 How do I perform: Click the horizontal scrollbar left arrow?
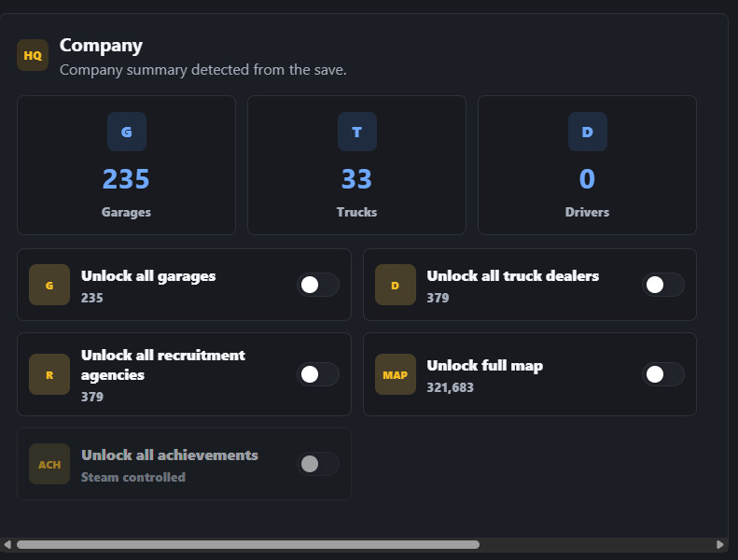[7, 544]
